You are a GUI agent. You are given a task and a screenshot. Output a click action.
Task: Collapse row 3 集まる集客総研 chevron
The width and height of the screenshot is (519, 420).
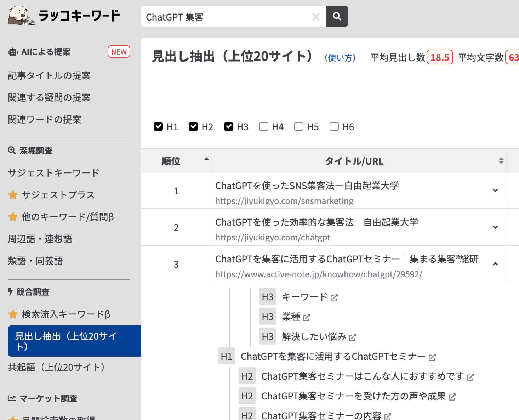[x=495, y=264]
